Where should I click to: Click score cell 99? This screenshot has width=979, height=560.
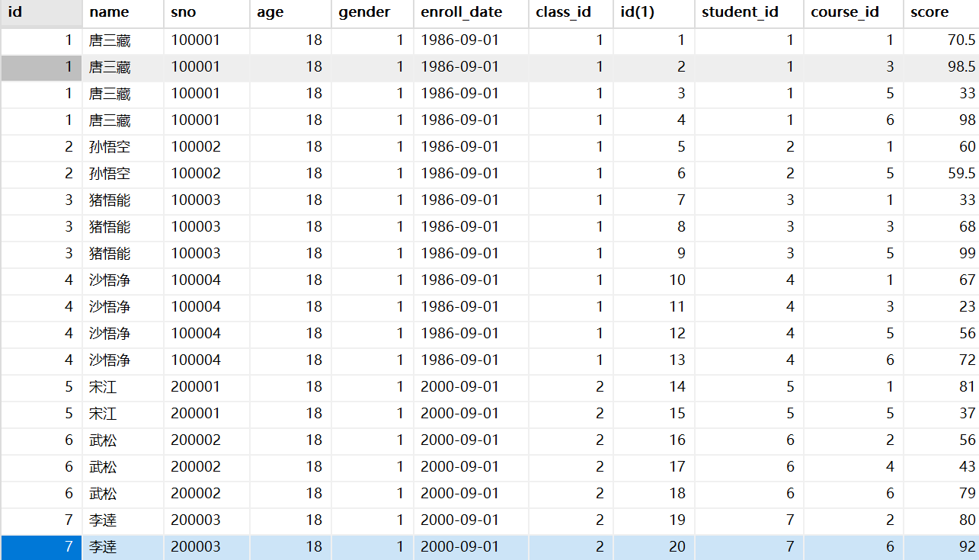pos(941,254)
